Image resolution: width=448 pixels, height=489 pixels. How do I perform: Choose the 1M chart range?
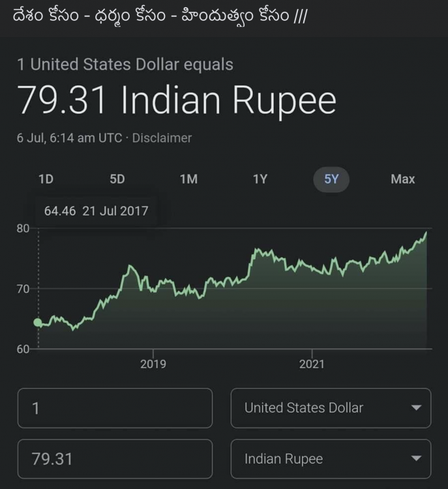[x=188, y=179]
